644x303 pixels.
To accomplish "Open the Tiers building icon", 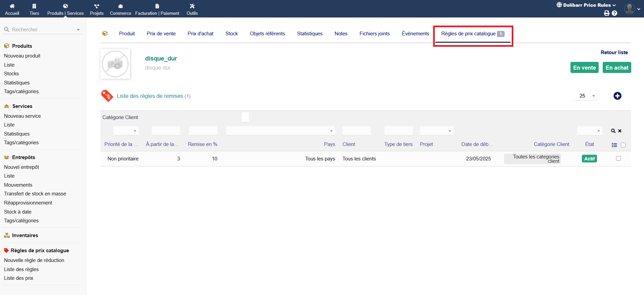I will (34, 6).
